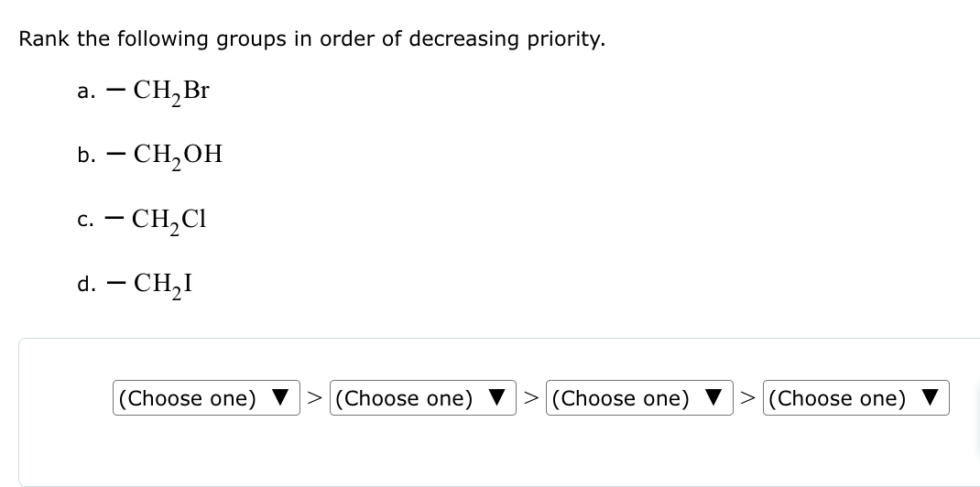Click the arrow on the third ranking dropdown

714,398
